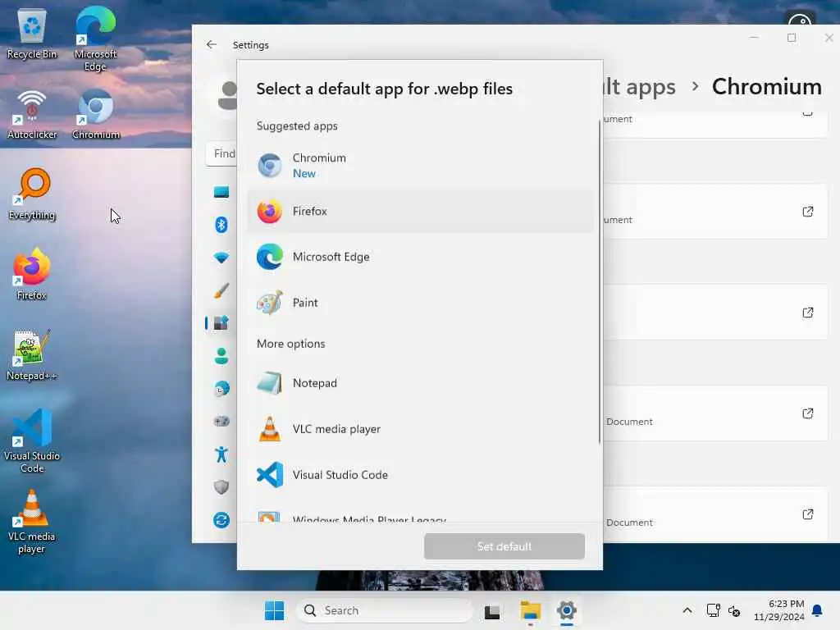840x630 pixels.
Task: Select the Autoclicker desktop shortcut
Action: (x=32, y=115)
